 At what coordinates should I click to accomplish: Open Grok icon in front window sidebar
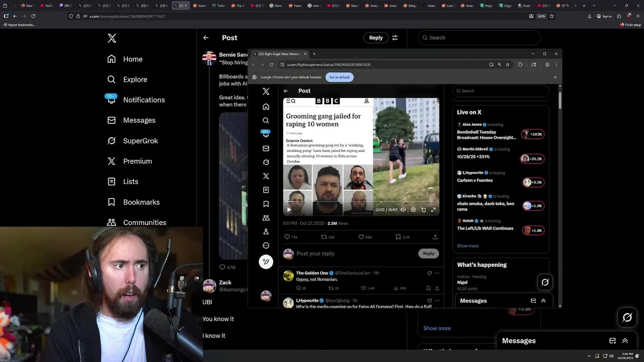pos(266,162)
